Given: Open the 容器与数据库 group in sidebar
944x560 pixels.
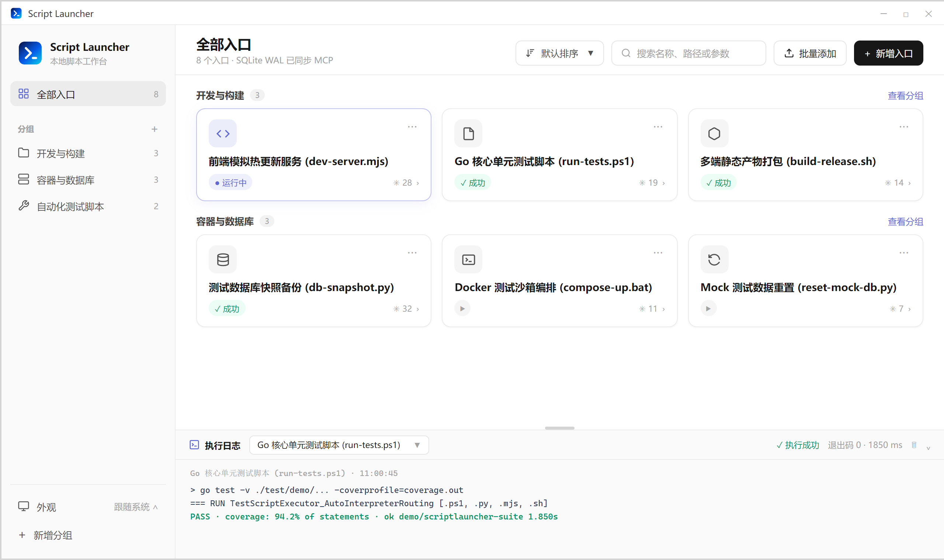Looking at the screenshot, I should pyautogui.click(x=88, y=180).
